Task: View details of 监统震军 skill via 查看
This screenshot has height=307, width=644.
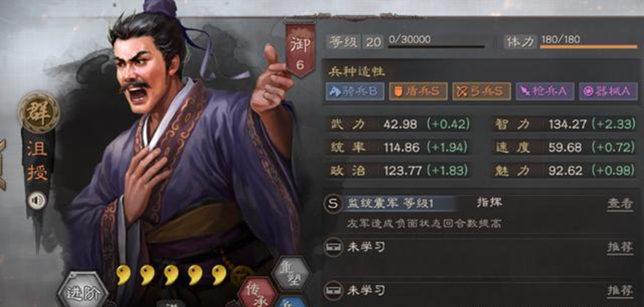Action: (620, 204)
